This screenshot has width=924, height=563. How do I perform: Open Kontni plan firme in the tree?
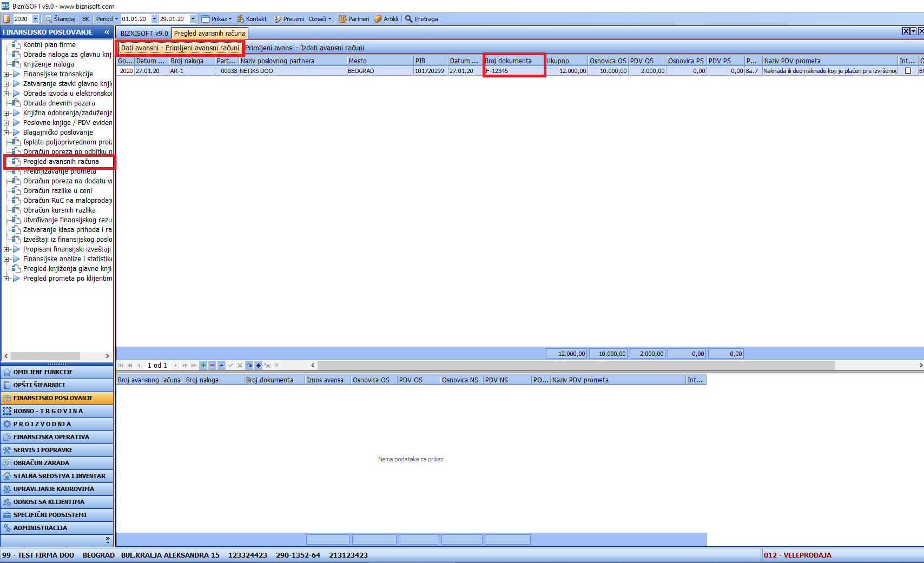tap(49, 45)
